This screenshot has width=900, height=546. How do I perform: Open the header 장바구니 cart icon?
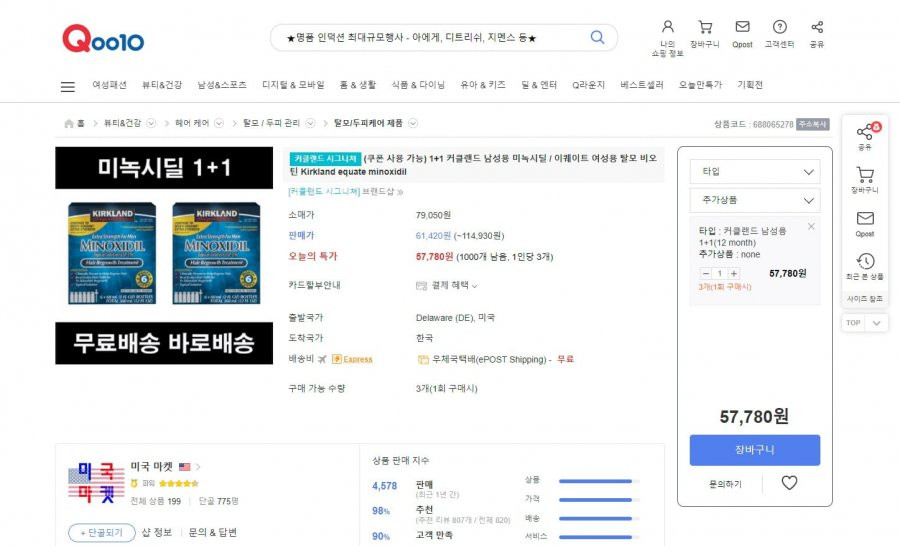(705, 26)
